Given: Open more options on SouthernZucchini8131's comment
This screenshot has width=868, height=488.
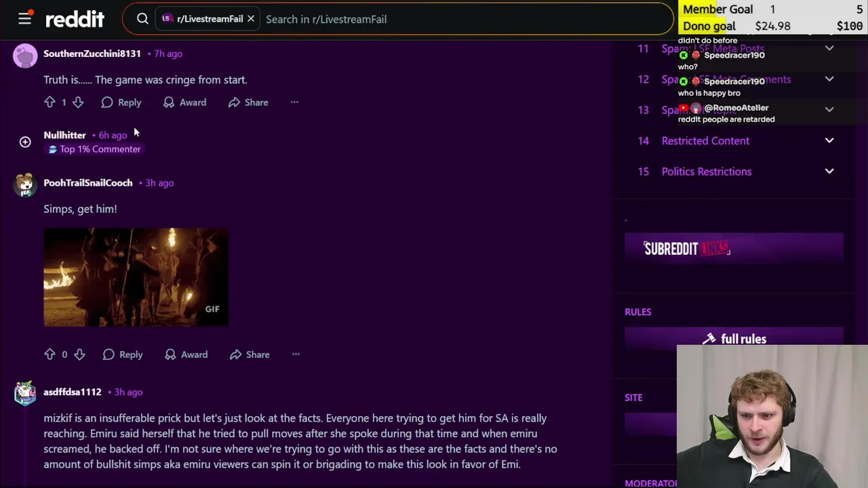Looking at the screenshot, I should tap(294, 102).
